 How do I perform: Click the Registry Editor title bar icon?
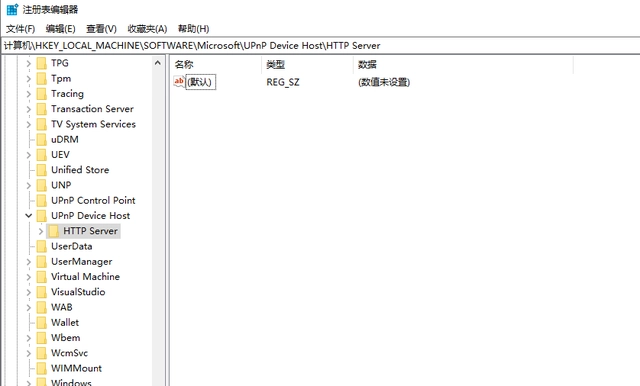click(12, 9)
